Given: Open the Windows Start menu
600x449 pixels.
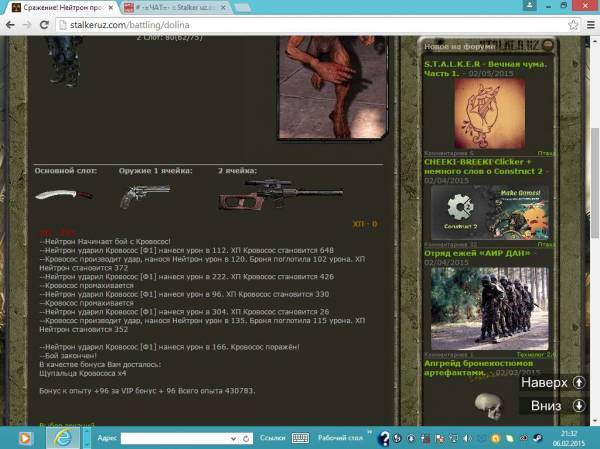Looking at the screenshot, I should [20, 437].
